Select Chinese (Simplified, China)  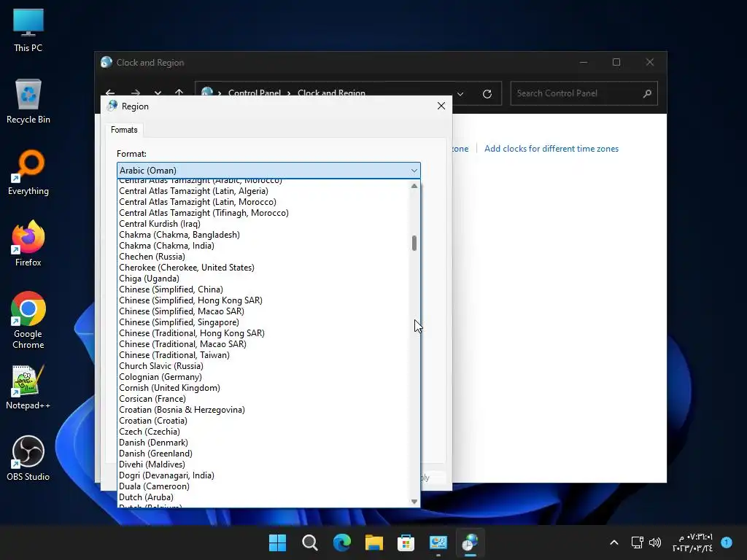[x=263, y=289]
